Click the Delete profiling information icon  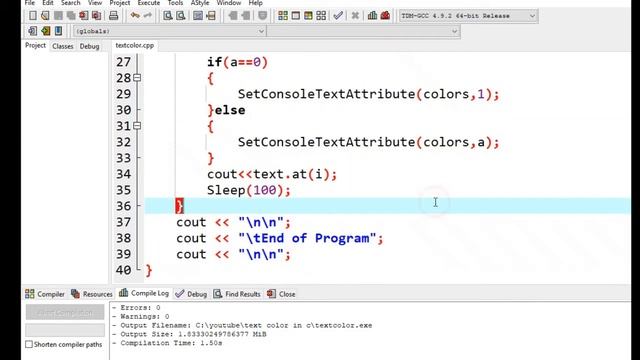(385, 16)
